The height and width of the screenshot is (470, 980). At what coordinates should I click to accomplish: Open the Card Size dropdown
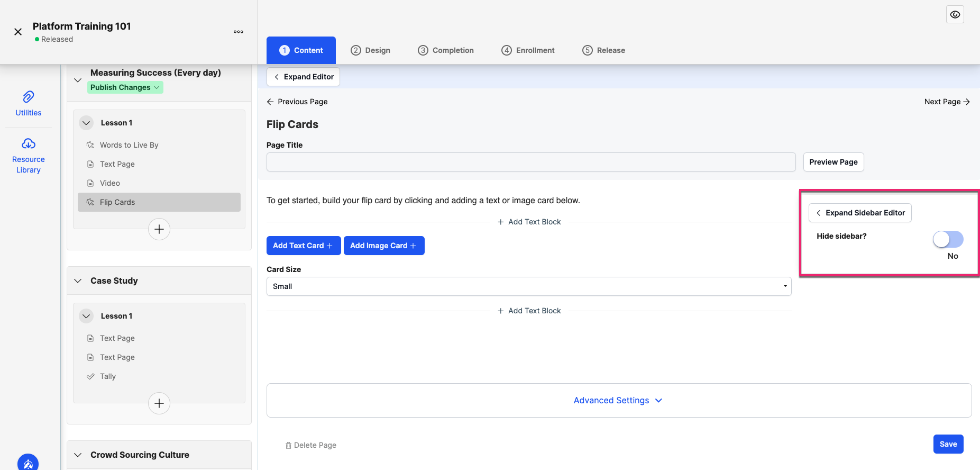pos(529,286)
